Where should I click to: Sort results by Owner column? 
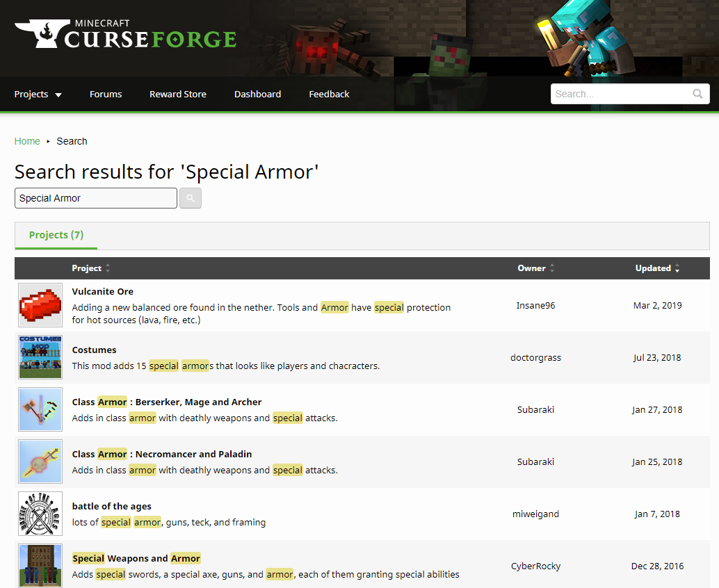pos(535,268)
